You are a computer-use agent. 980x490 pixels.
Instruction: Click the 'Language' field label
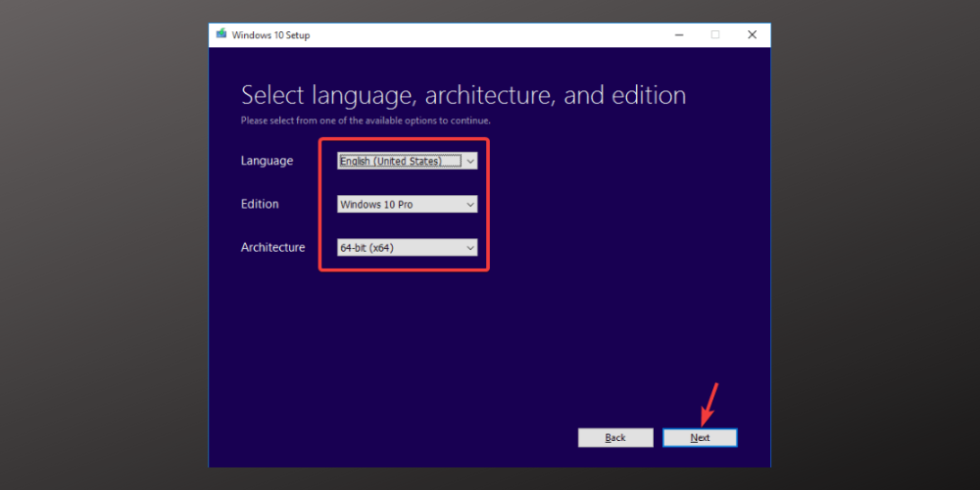[267, 161]
